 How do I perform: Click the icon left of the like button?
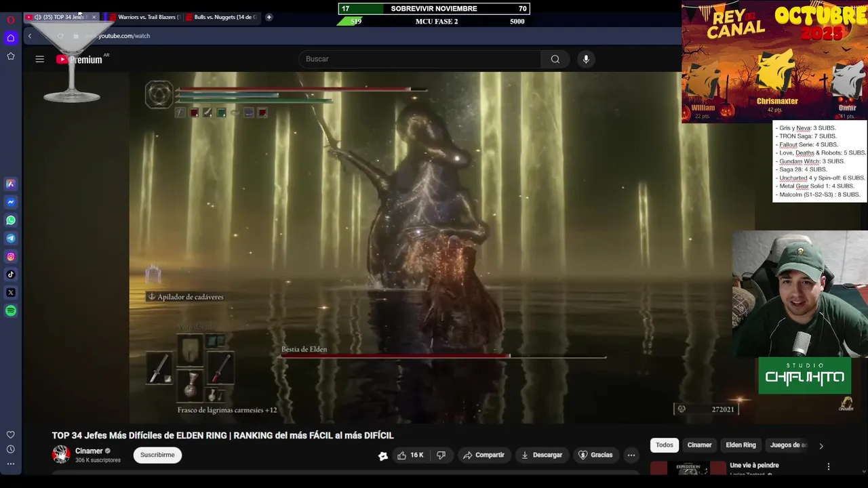[x=383, y=455]
